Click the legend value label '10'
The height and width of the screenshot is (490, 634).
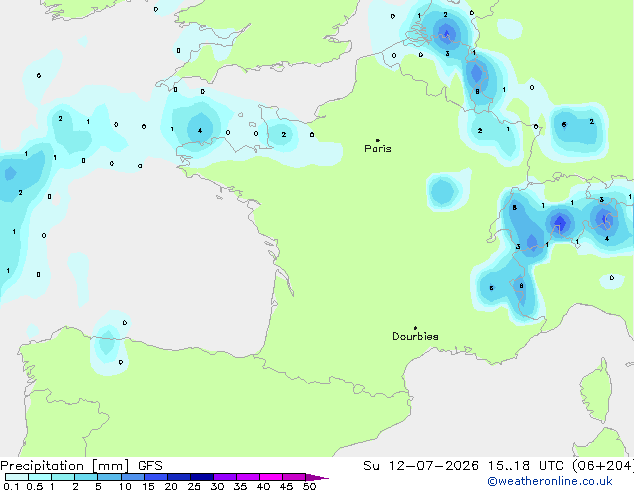click(x=125, y=486)
